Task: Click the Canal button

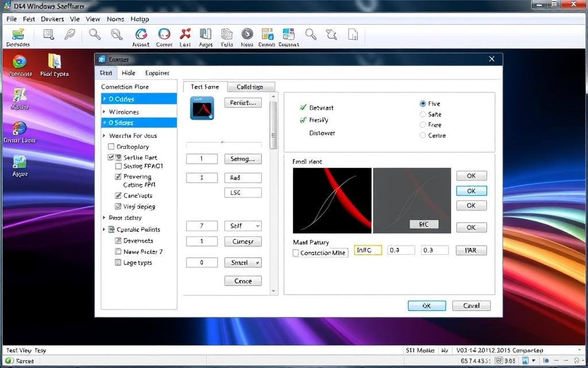Action: [x=471, y=306]
